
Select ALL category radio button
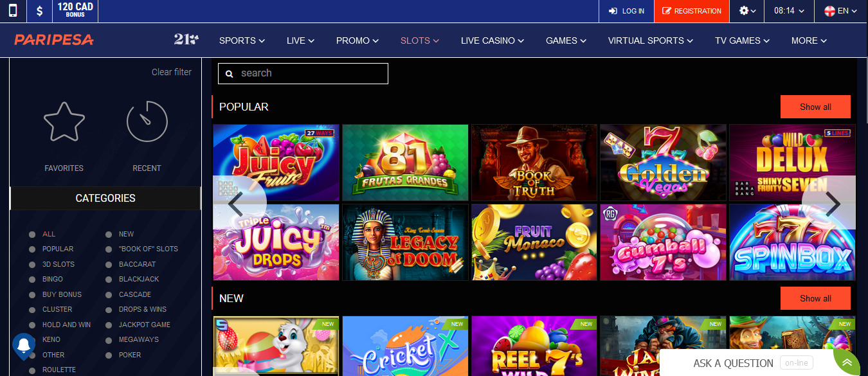(32, 234)
